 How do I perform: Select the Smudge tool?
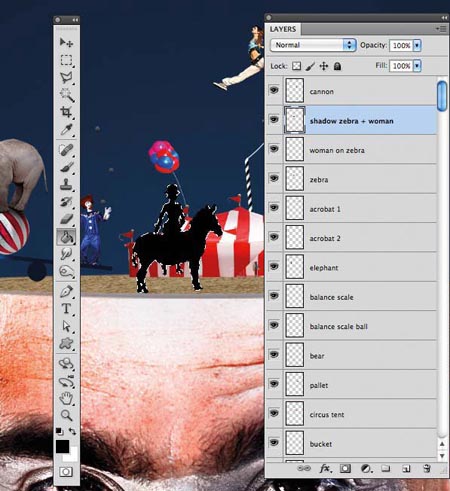tap(66, 254)
